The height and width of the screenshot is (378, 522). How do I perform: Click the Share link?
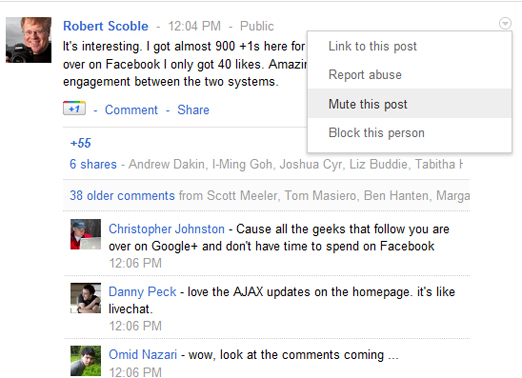pos(193,110)
